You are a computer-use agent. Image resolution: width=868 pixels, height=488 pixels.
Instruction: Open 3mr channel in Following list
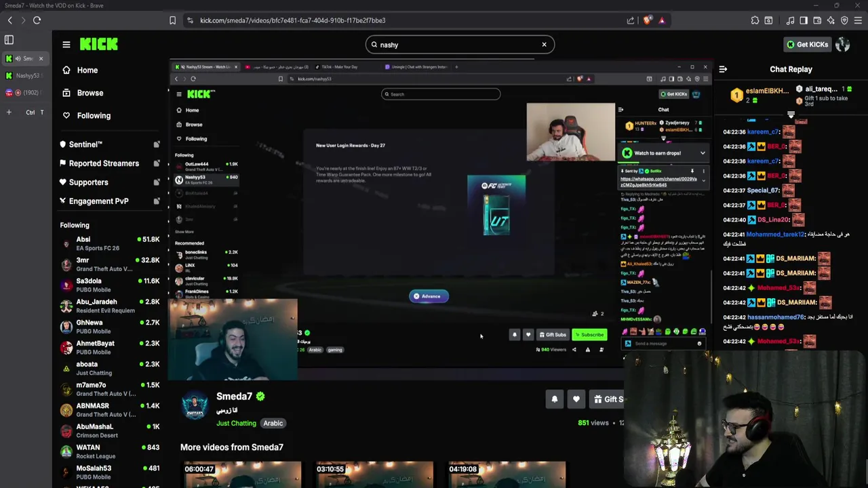pyautogui.click(x=110, y=264)
